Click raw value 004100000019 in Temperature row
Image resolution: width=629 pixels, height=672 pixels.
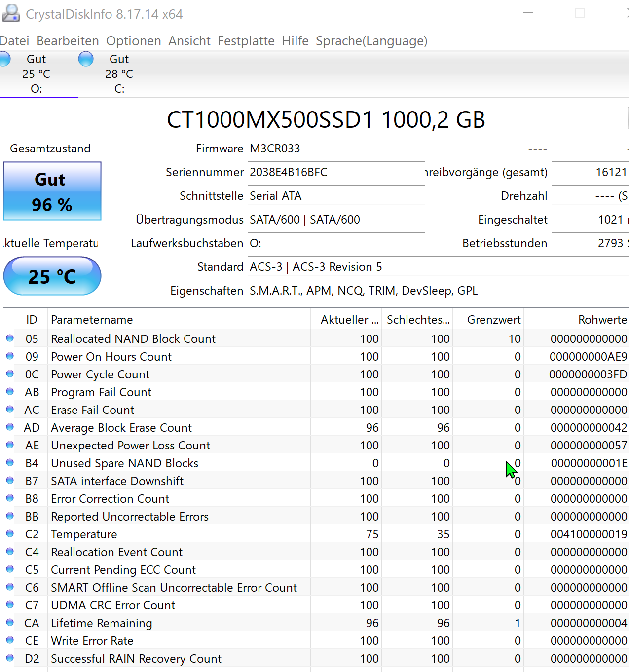pyautogui.click(x=589, y=534)
